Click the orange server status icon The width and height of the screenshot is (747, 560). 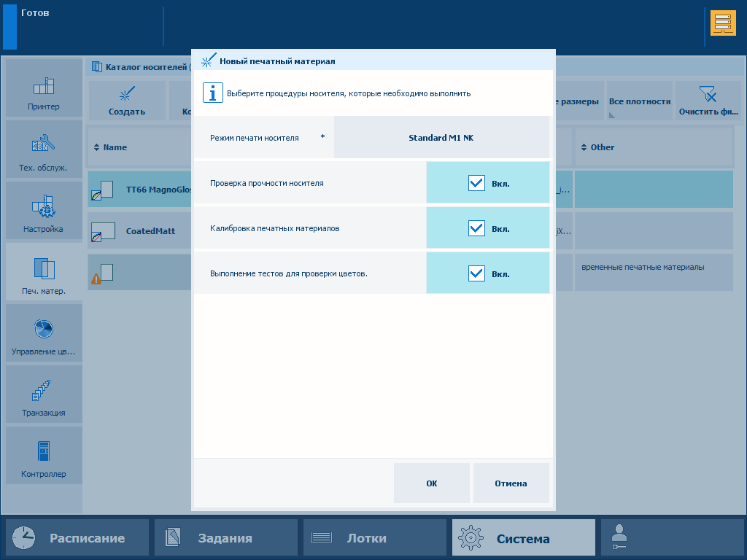(723, 23)
